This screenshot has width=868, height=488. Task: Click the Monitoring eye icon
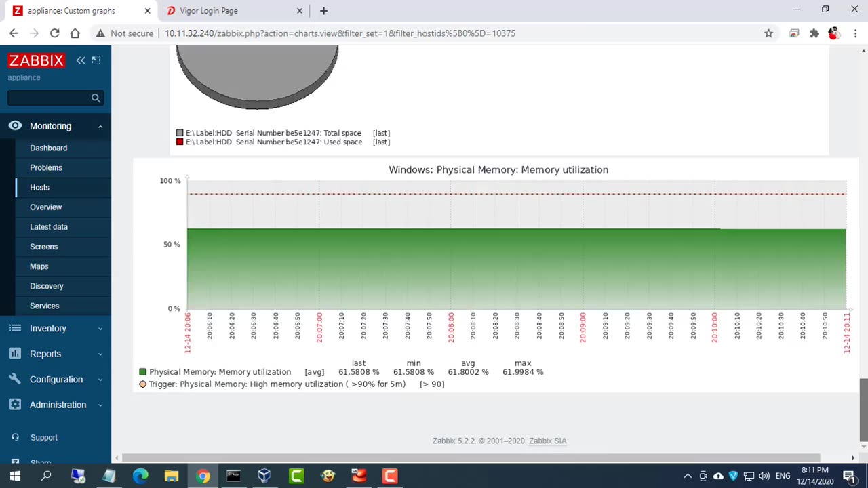pyautogui.click(x=15, y=126)
